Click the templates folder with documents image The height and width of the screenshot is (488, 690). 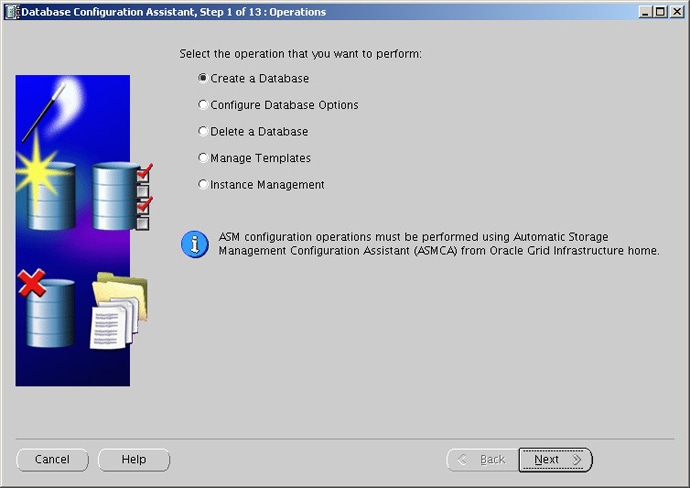tap(119, 311)
